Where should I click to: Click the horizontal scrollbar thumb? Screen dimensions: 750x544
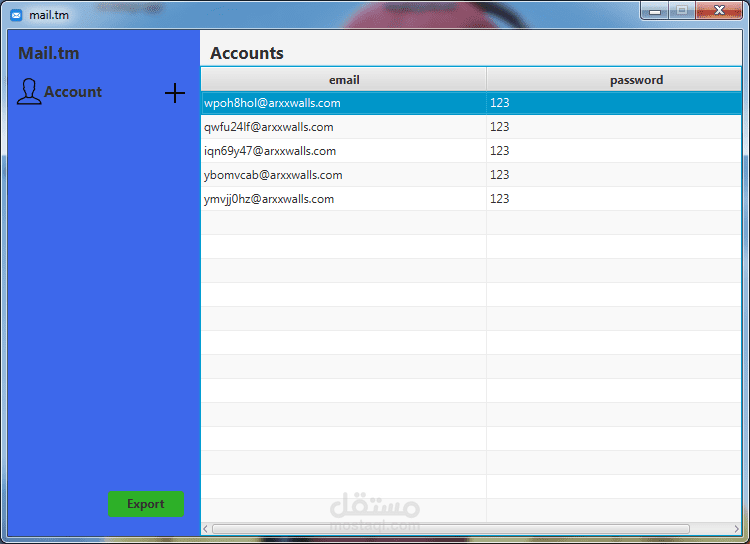point(451,529)
